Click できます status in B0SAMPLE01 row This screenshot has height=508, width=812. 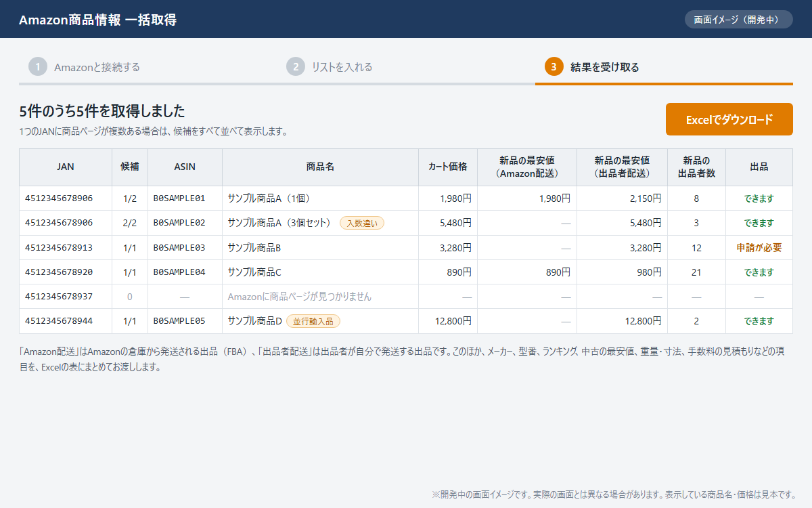[x=759, y=198]
